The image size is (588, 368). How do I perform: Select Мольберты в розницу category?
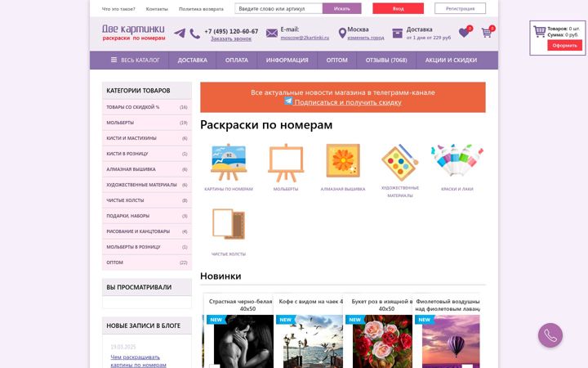(x=147, y=247)
